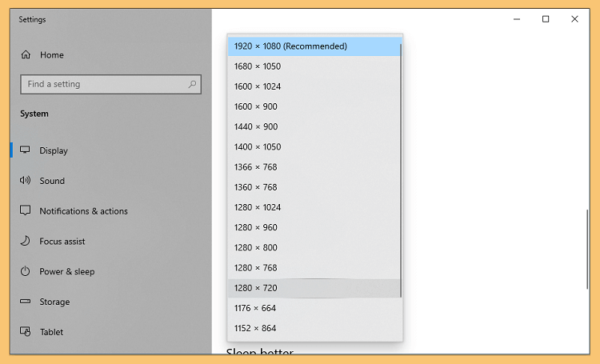Click the Display monitor icon
Screen dimensions: 600x364
click(25, 150)
